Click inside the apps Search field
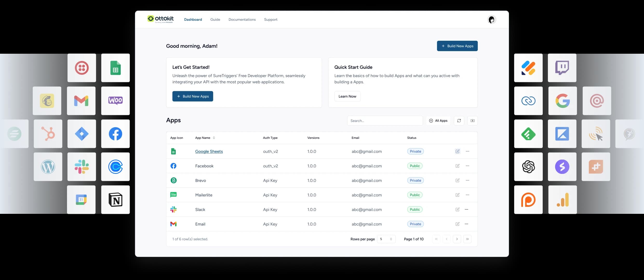The image size is (644, 280). tap(385, 120)
